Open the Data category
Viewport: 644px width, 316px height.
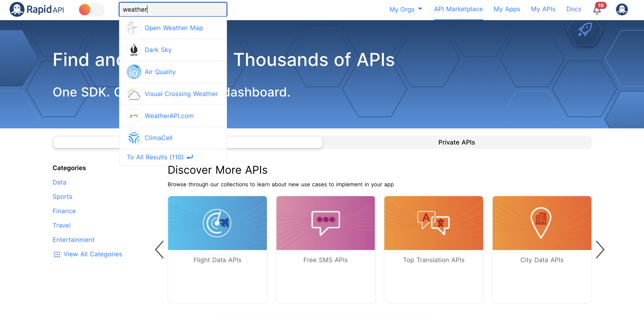(x=59, y=182)
